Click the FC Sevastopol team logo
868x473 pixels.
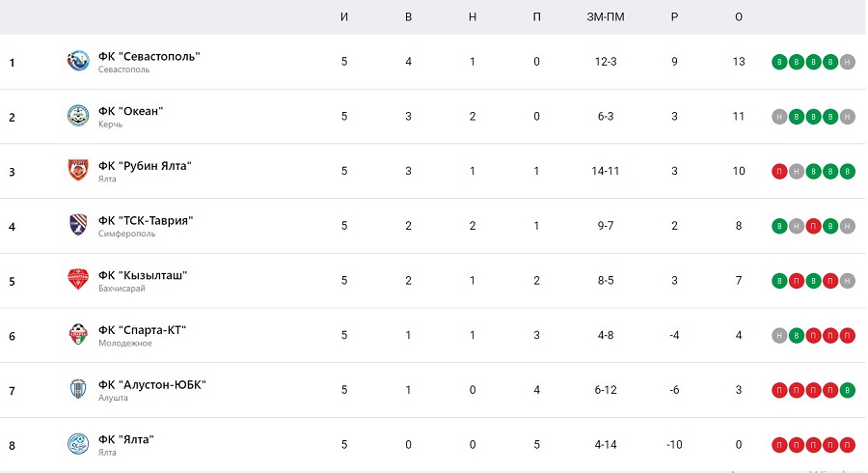[x=78, y=61]
